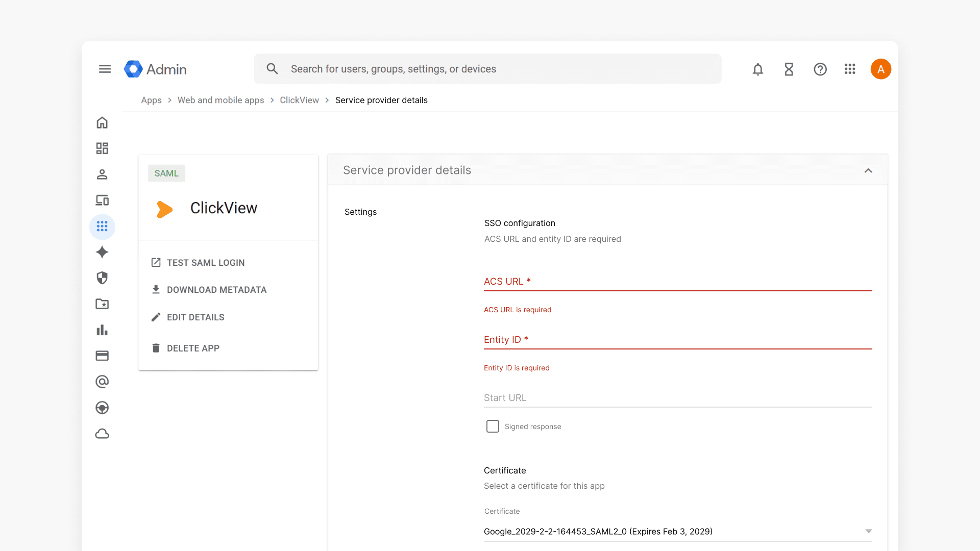Open Users person icon in sidebar
The image size is (980, 551).
click(x=102, y=174)
